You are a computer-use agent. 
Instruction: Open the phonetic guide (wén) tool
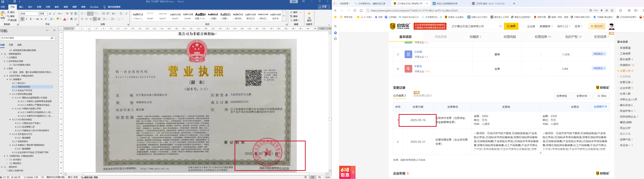tap(71, 14)
